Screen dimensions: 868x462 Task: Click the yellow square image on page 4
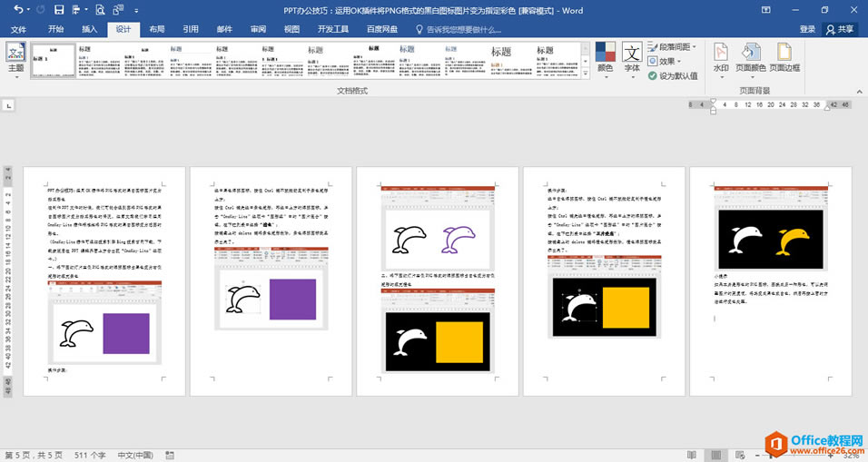tap(626, 308)
